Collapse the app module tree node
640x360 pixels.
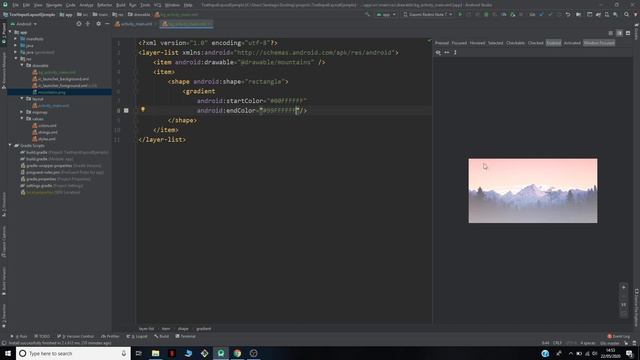tap(10, 32)
